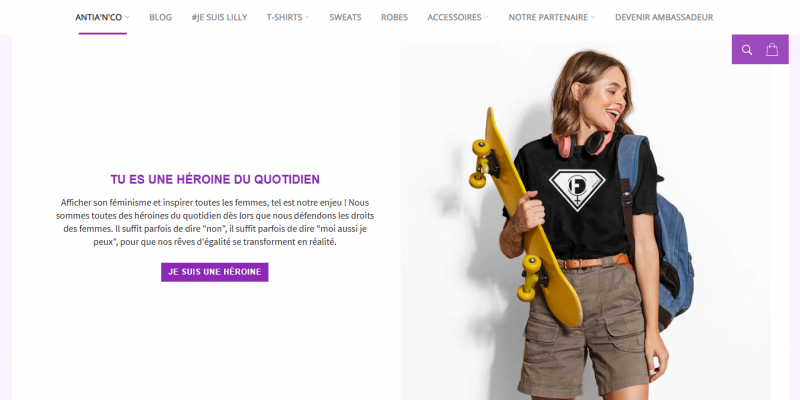Expand the ACCESSOIRES dropdown chevron

point(486,17)
